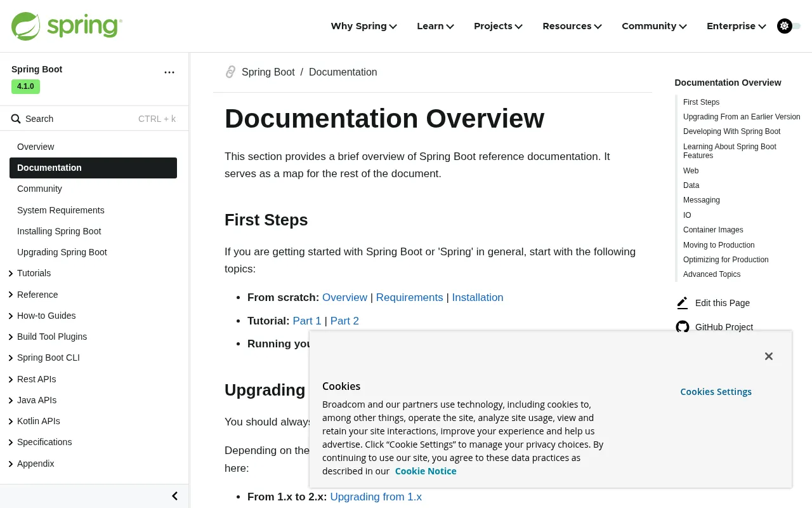Open Installing Spring Boot page
812x508 pixels.
(59, 231)
